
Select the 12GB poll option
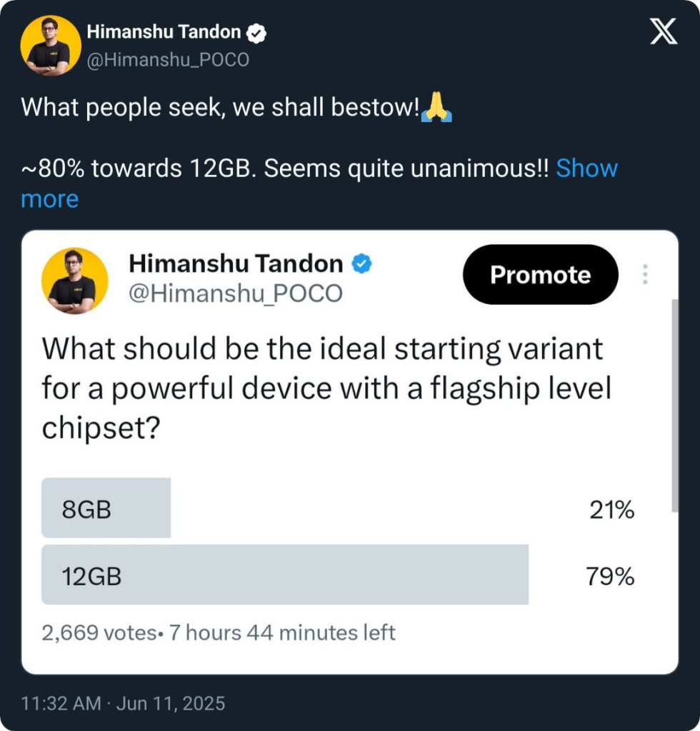pos(285,575)
